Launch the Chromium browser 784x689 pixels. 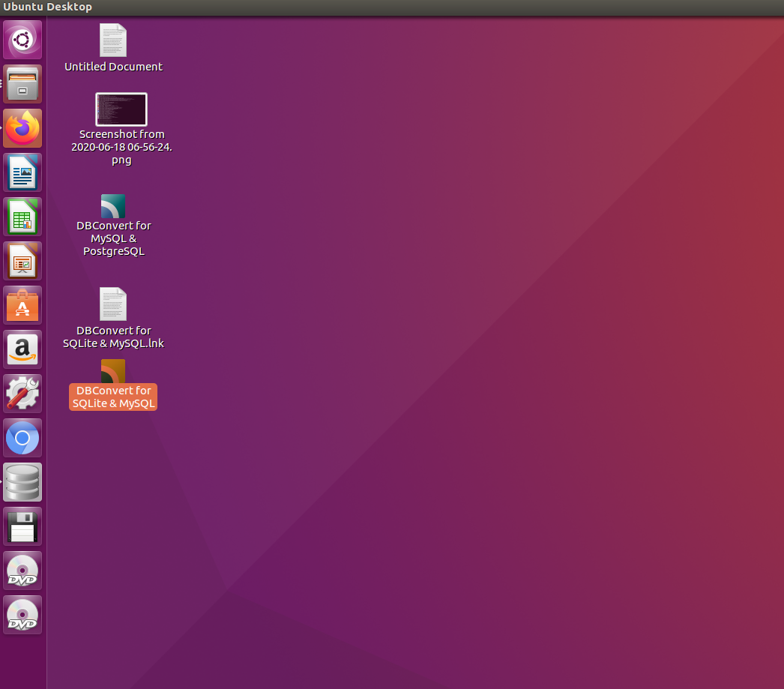22,438
